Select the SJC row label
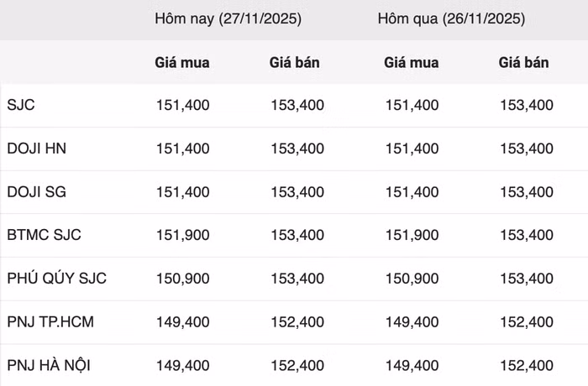This screenshot has width=588, height=386. (21, 105)
